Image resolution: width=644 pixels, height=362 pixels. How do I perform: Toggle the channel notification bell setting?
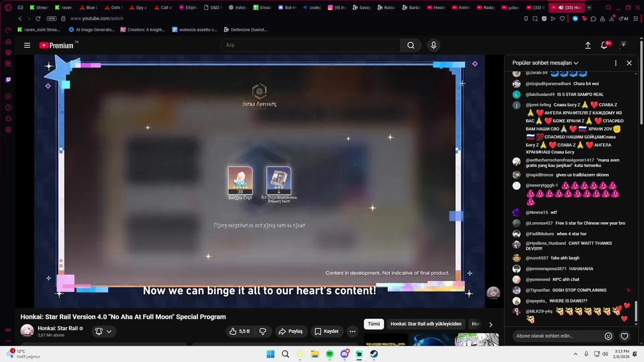point(103,331)
